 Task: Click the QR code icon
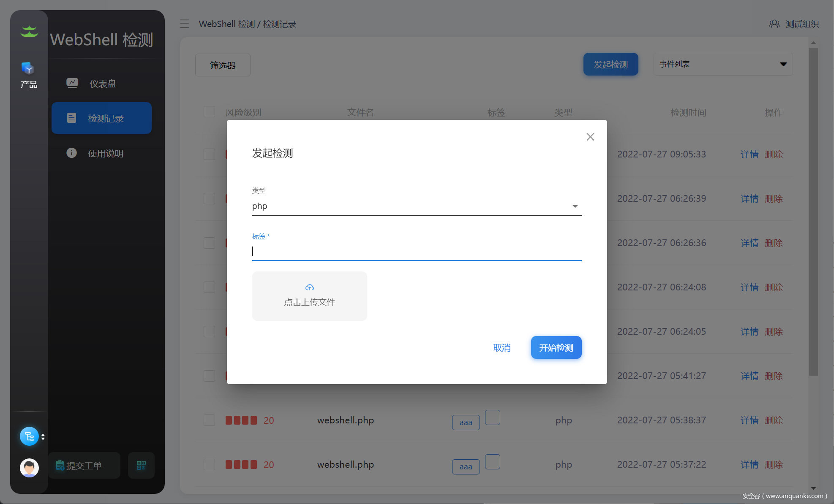[141, 466]
